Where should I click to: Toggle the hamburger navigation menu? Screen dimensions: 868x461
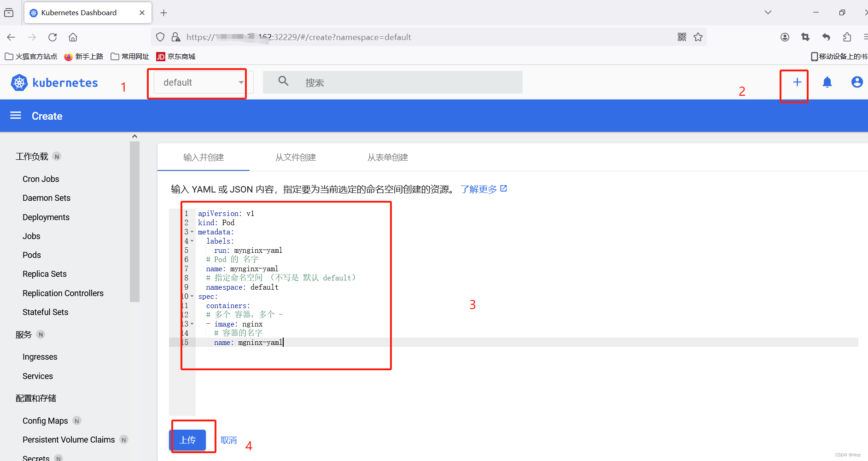click(16, 116)
